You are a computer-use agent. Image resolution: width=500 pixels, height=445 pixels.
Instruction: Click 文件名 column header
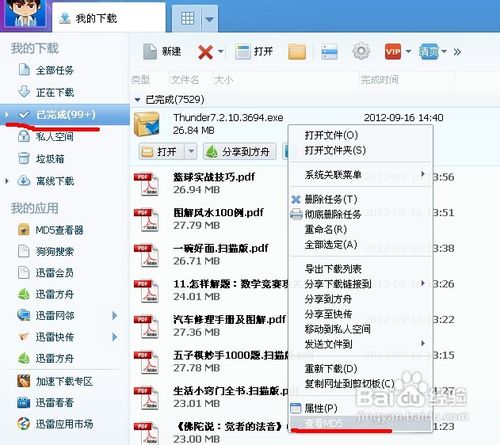click(x=184, y=80)
